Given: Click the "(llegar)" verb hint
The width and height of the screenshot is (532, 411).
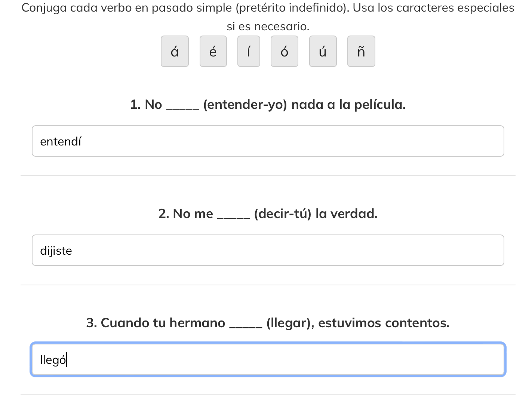Looking at the screenshot, I should click(290, 323).
